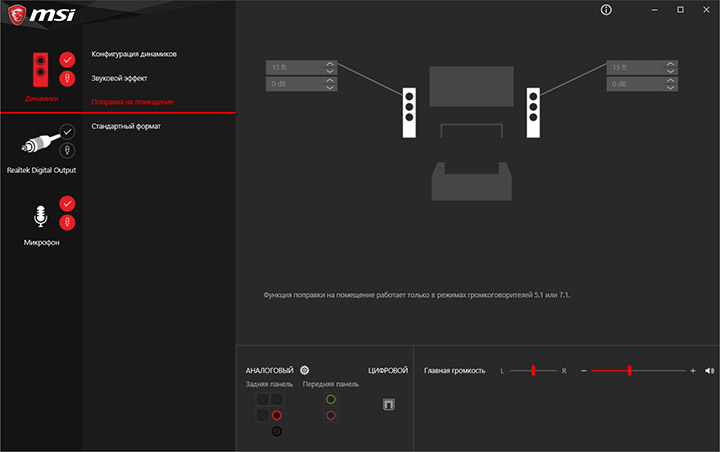Click the digital optical output connector icon
This screenshot has height=452, width=720.
[388, 404]
